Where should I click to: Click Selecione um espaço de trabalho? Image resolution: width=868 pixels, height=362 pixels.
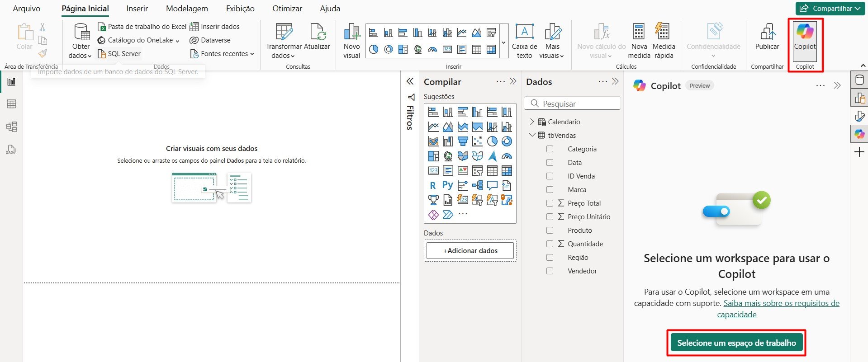[x=736, y=343]
